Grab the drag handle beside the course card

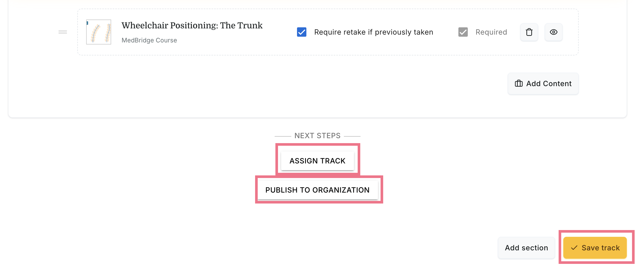coord(63,32)
